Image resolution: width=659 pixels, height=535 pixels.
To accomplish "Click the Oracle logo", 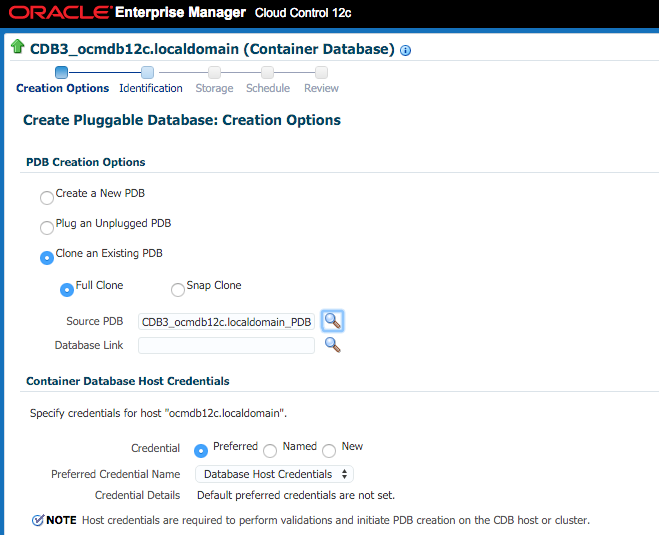I will point(61,12).
